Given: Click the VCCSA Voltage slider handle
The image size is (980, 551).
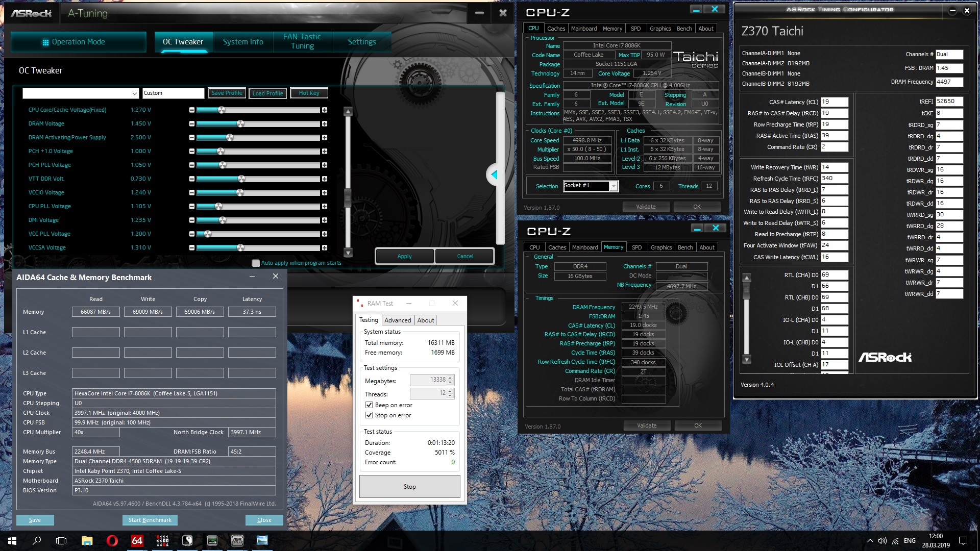Looking at the screenshot, I should coord(240,248).
